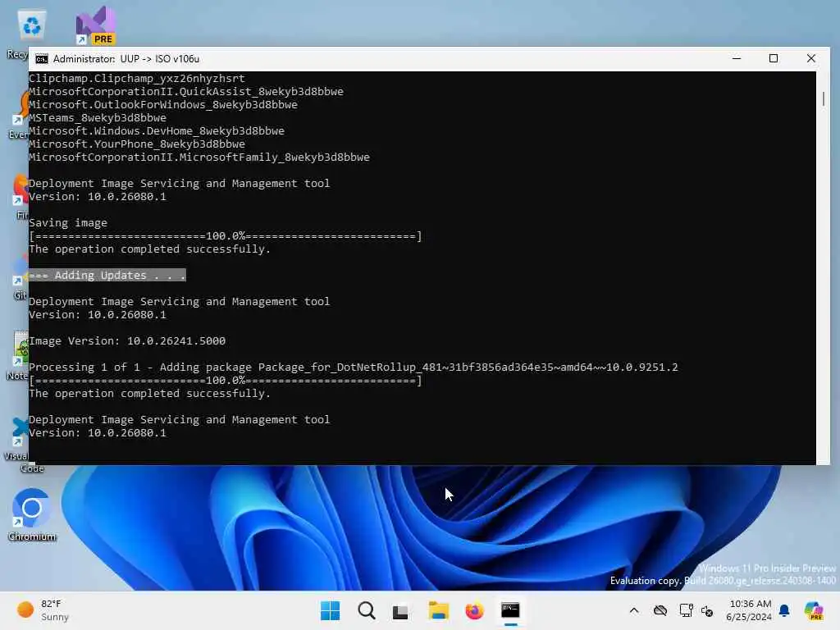The image size is (840, 630).
Task: Click the muted volume tray icon
Action: pyautogui.click(x=707, y=610)
